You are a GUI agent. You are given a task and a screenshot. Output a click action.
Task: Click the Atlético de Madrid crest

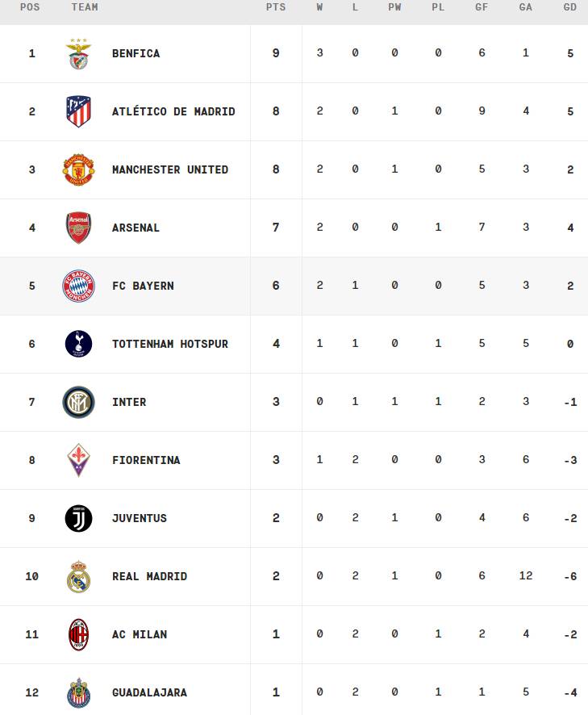point(78,111)
